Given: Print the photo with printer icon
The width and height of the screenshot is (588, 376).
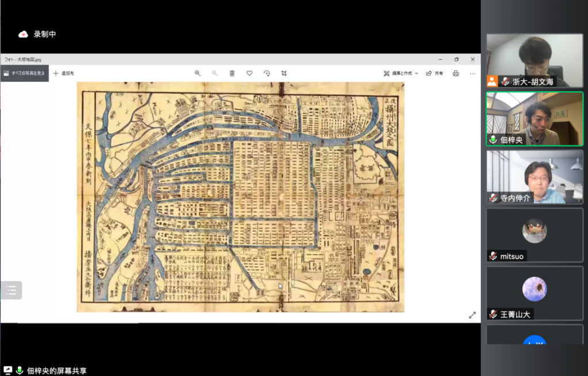Looking at the screenshot, I should 456,73.
